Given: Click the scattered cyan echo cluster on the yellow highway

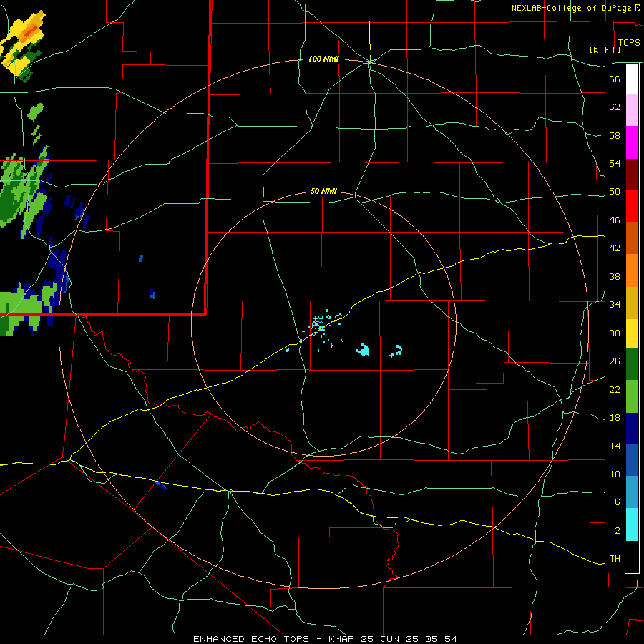Looking at the screenshot, I should pos(321,324).
